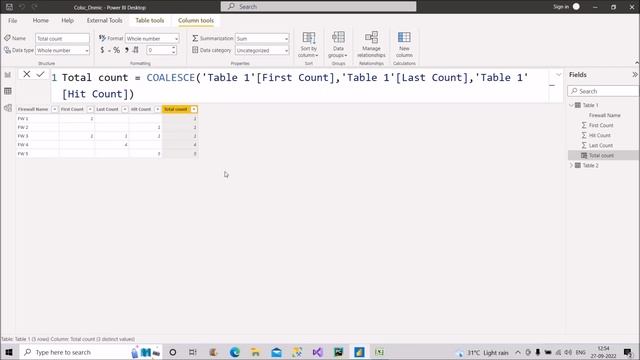
Task: Click the FW 1 cell in the table
Action: click(38, 118)
